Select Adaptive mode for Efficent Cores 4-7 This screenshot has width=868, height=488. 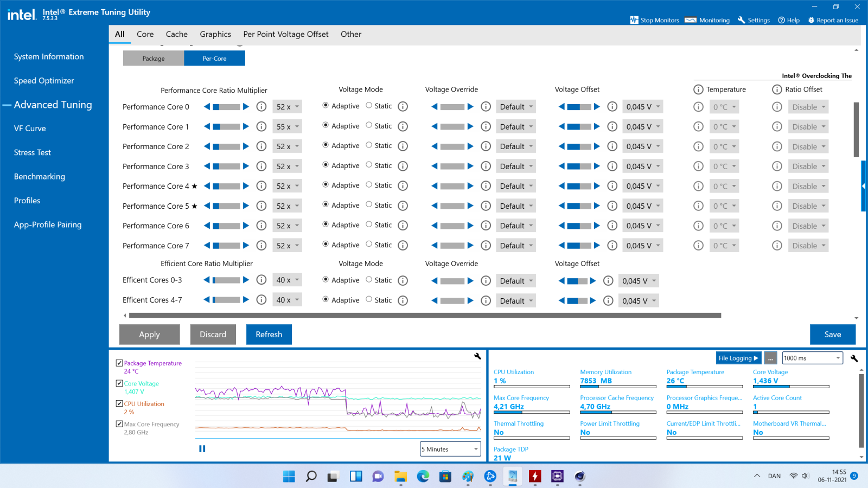(x=325, y=299)
